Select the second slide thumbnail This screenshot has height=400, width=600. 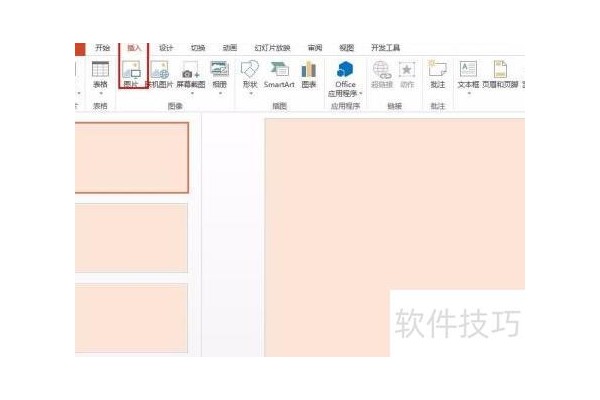coord(132,238)
